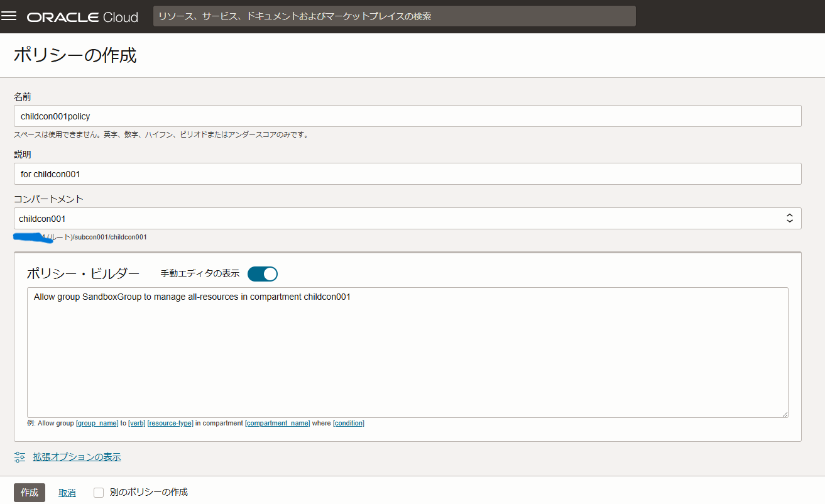825x504 pixels.
Task: Click the ポリシー・ビルダー section title
Action: pyautogui.click(x=83, y=273)
